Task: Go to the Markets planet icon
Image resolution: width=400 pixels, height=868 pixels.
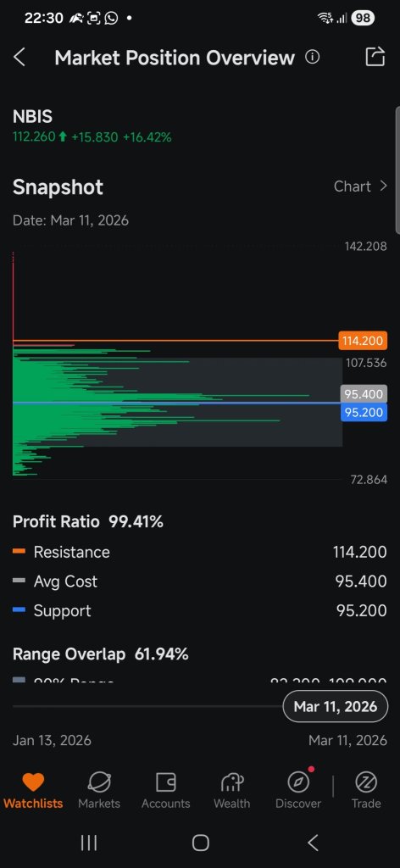Action: coord(99,782)
